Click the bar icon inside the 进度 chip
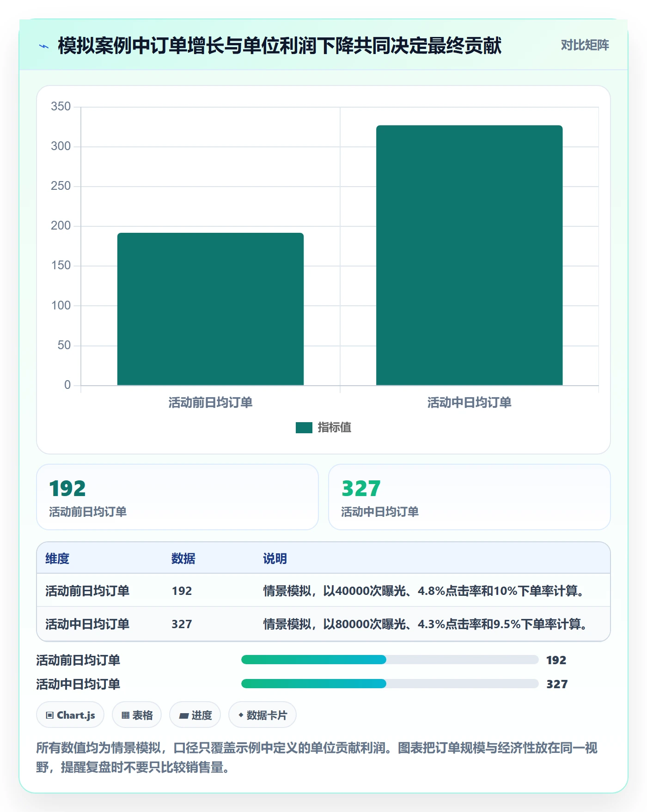Screen dimensions: 647x812 (x=183, y=716)
